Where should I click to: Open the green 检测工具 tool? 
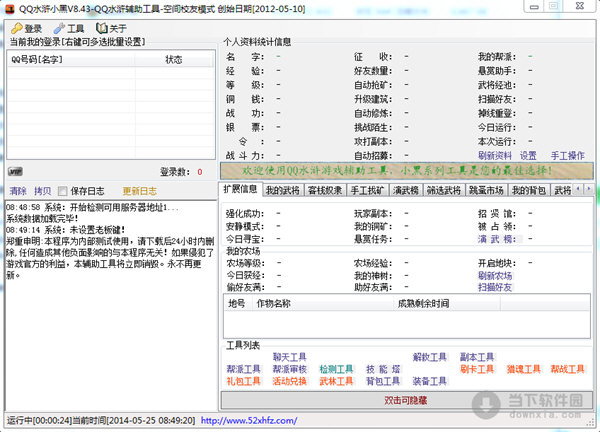(x=336, y=369)
